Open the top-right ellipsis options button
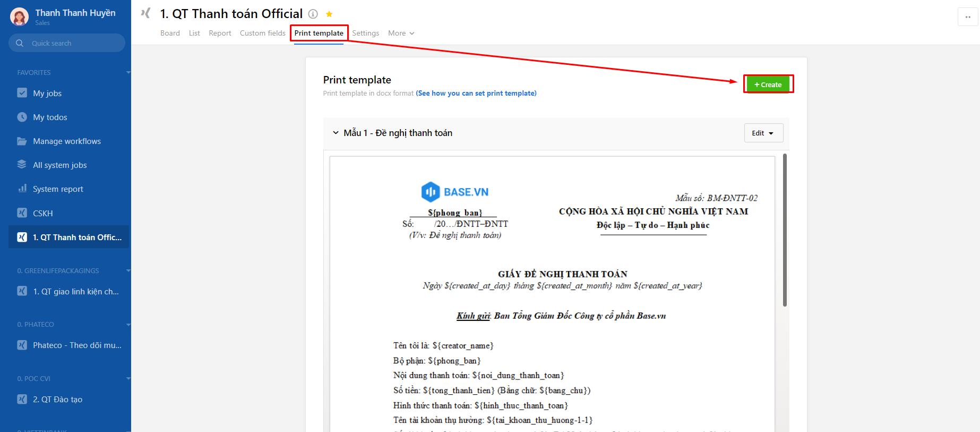 (968, 17)
